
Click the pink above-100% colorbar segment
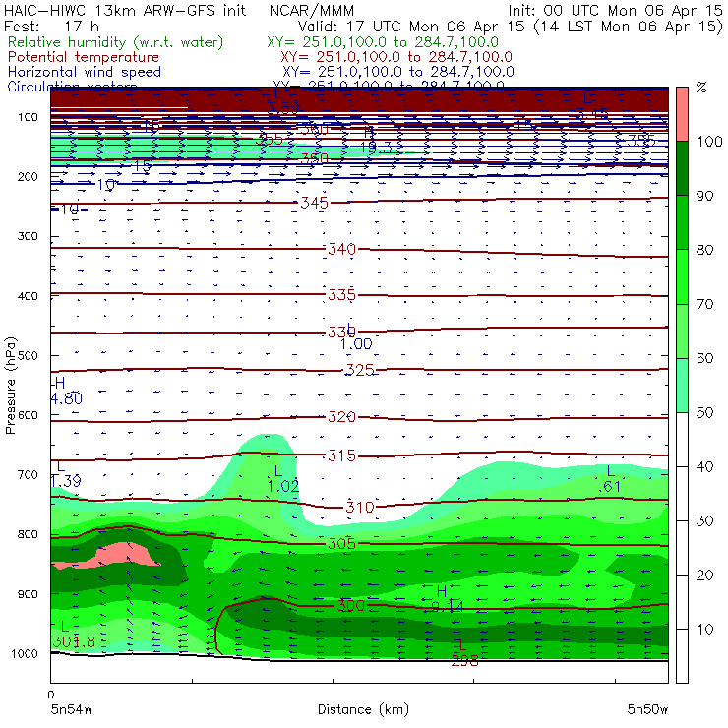(x=682, y=114)
